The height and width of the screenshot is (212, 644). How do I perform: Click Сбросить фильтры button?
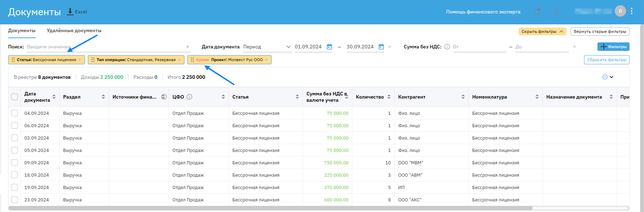point(607,60)
